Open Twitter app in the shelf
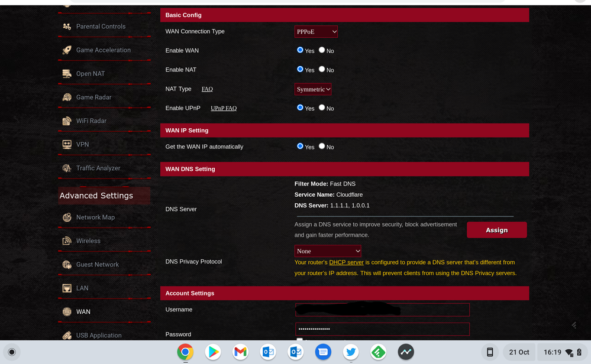 pos(351,352)
